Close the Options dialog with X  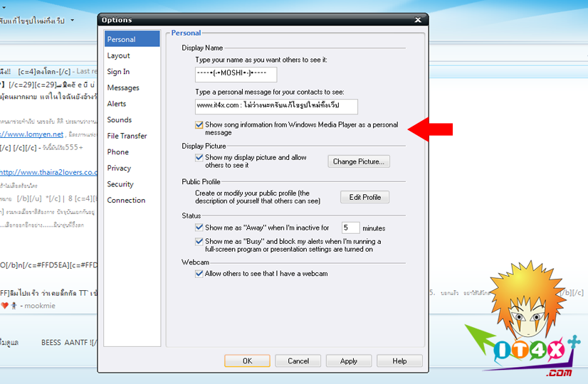pyautogui.click(x=418, y=20)
